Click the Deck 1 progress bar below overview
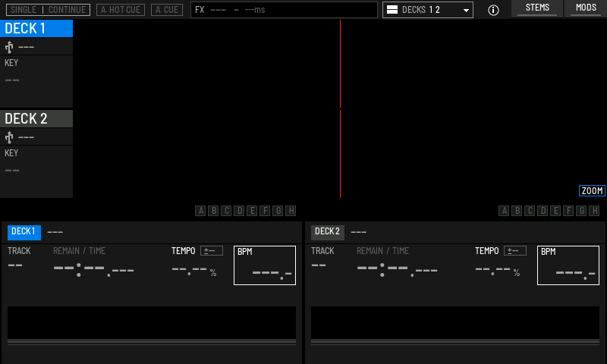This screenshot has width=607, height=364. pos(152,342)
